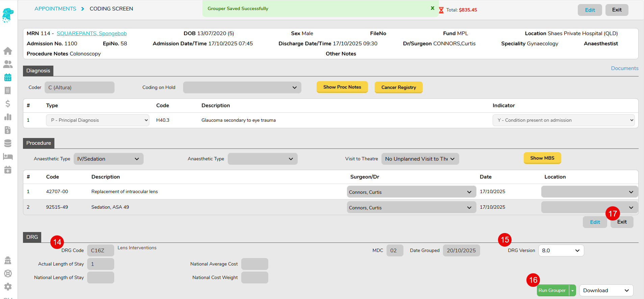Open the Home icon in sidebar
644x299 pixels.
pyautogui.click(x=8, y=51)
